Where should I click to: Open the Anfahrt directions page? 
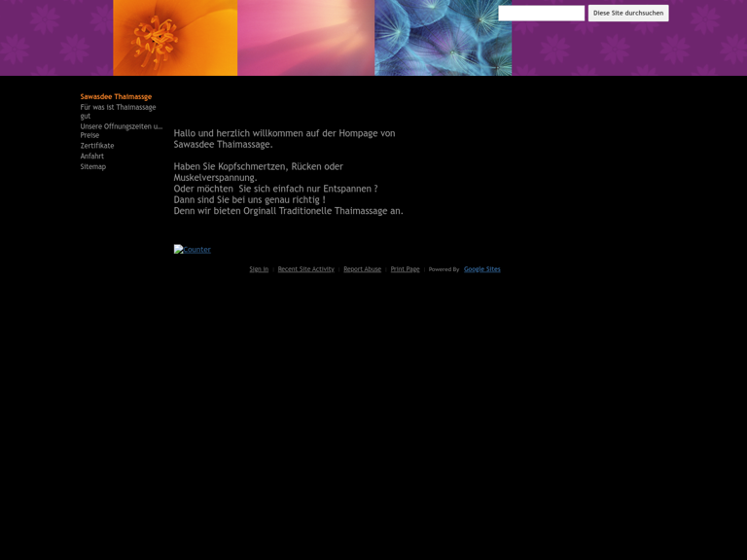[92, 157]
